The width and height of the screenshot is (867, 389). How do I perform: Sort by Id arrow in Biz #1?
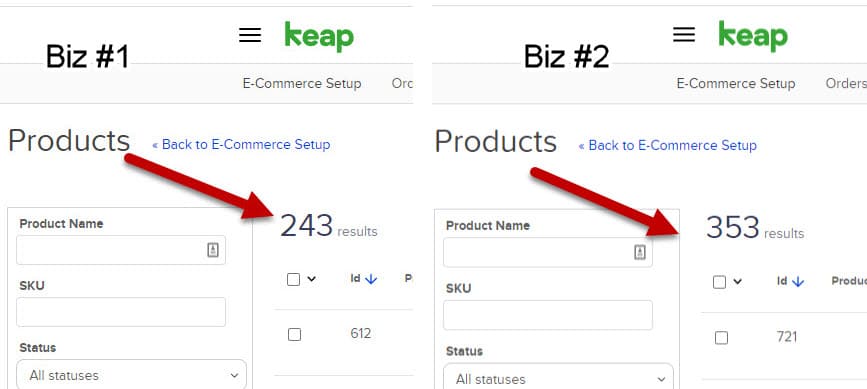point(371,279)
